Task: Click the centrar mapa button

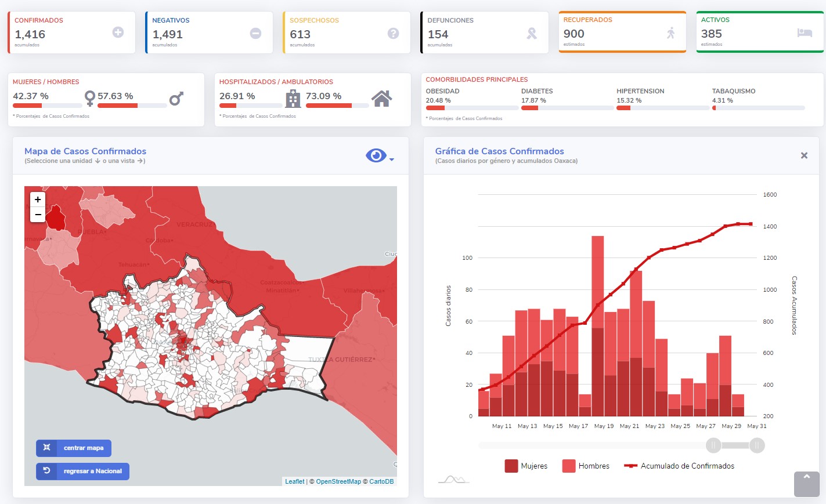Action: (74, 448)
